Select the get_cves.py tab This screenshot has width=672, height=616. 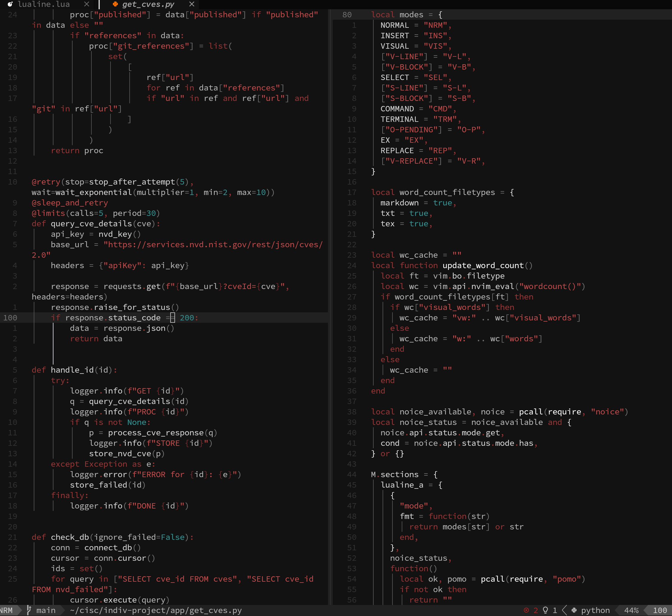click(148, 4)
